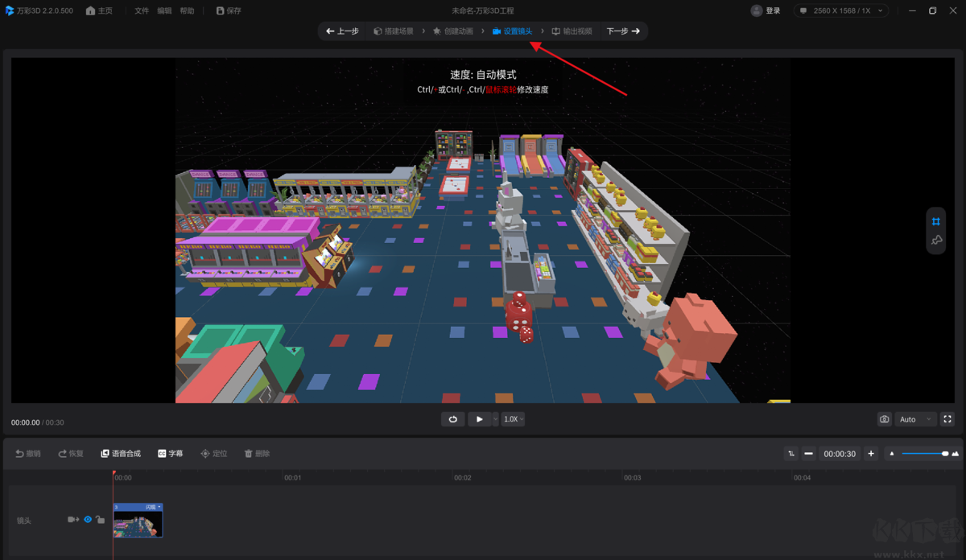Toggle the lock on the camera track
The height and width of the screenshot is (560, 966).
[x=100, y=519]
